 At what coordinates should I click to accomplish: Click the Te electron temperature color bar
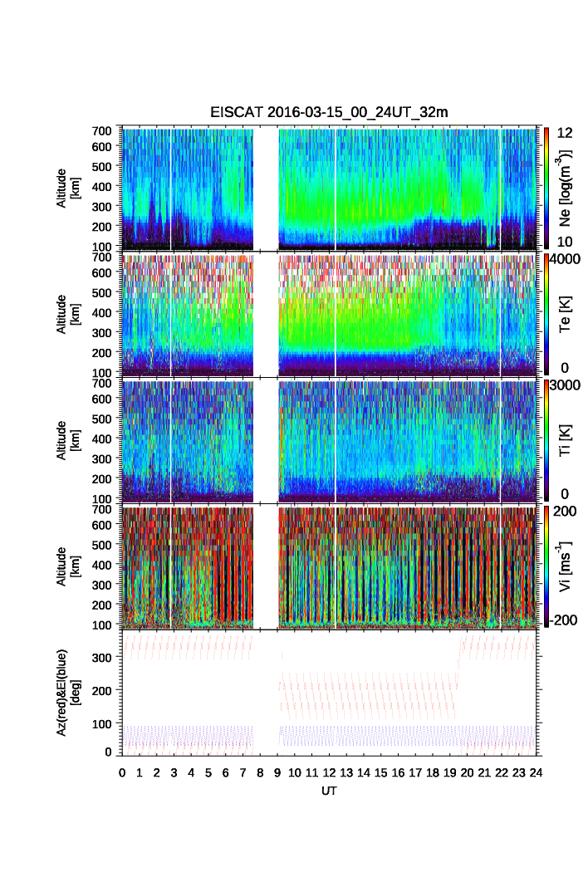546,315
